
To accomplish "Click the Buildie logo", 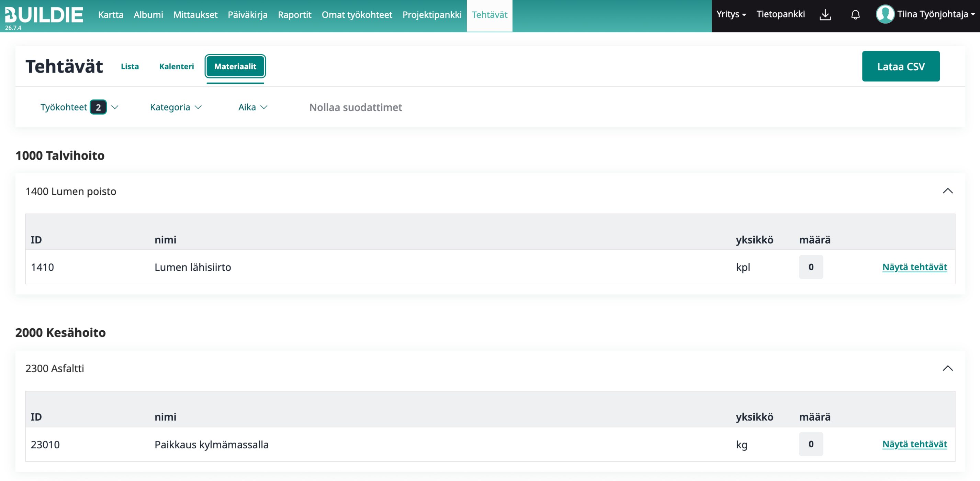I will pos(44,15).
